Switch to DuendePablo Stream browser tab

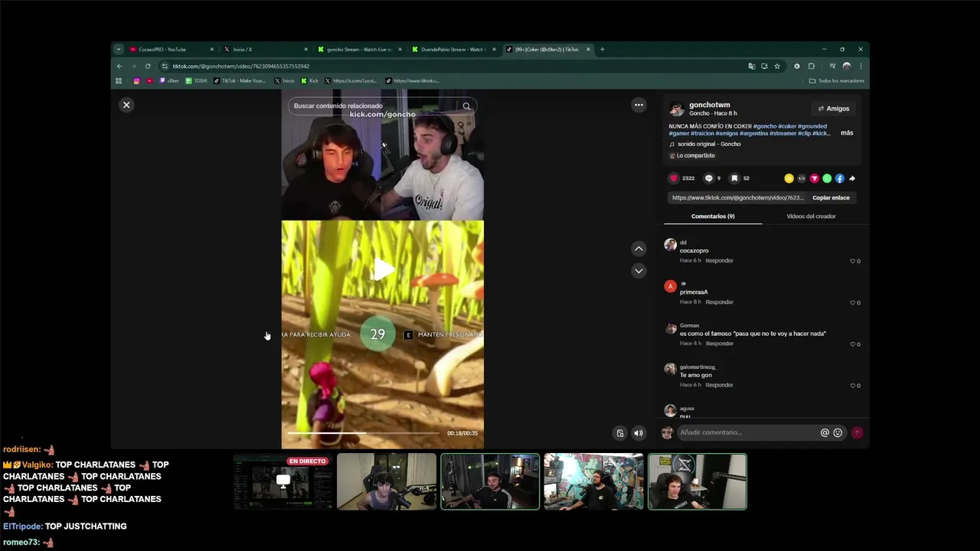(x=452, y=50)
